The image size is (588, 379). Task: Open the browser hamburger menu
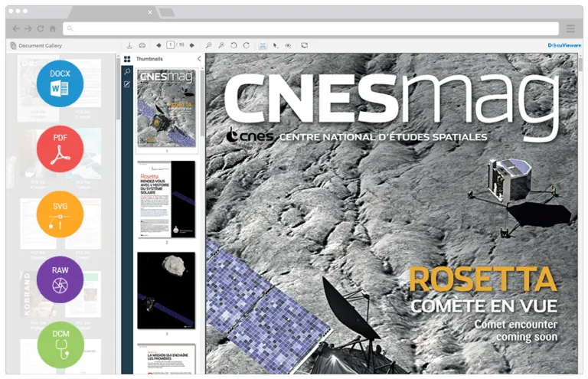point(570,28)
